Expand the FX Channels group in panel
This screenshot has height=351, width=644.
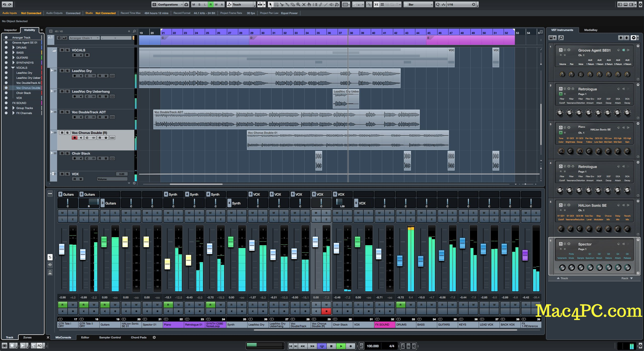pos(13,113)
